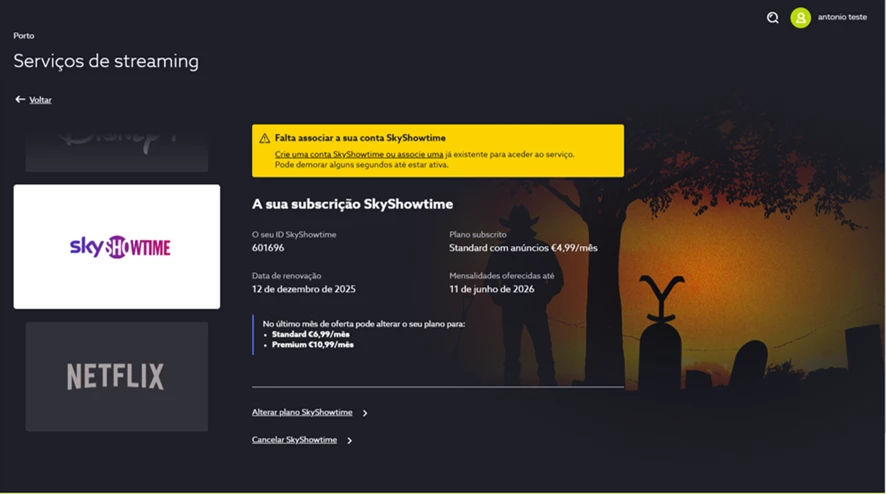The width and height of the screenshot is (886, 494).
Task: Click the 'O seu ID SkyShowtime' label
Action: coord(294,235)
